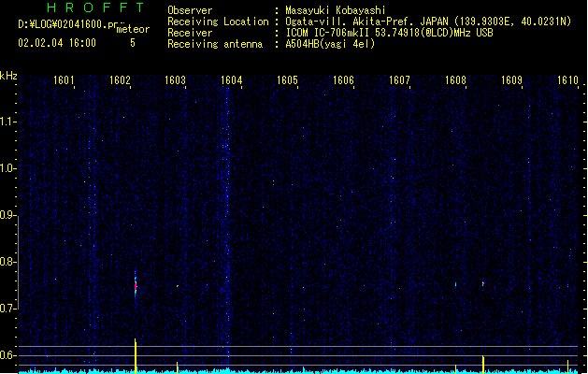This screenshot has width=588, height=374.
Task: Click the date stamp 02.02.04 16:00
Action: click(x=57, y=43)
